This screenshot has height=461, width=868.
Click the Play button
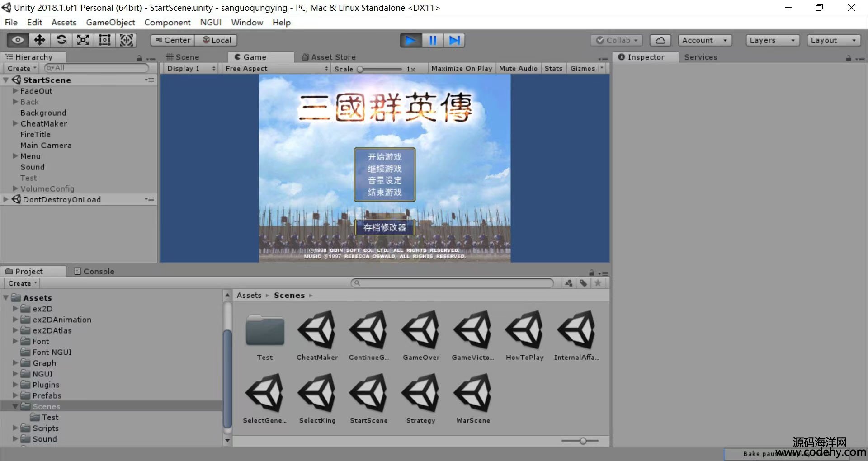pyautogui.click(x=410, y=40)
